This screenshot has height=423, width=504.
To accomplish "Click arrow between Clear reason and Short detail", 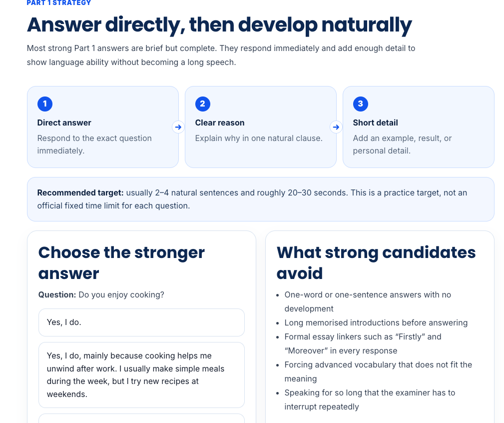I will pyautogui.click(x=336, y=127).
